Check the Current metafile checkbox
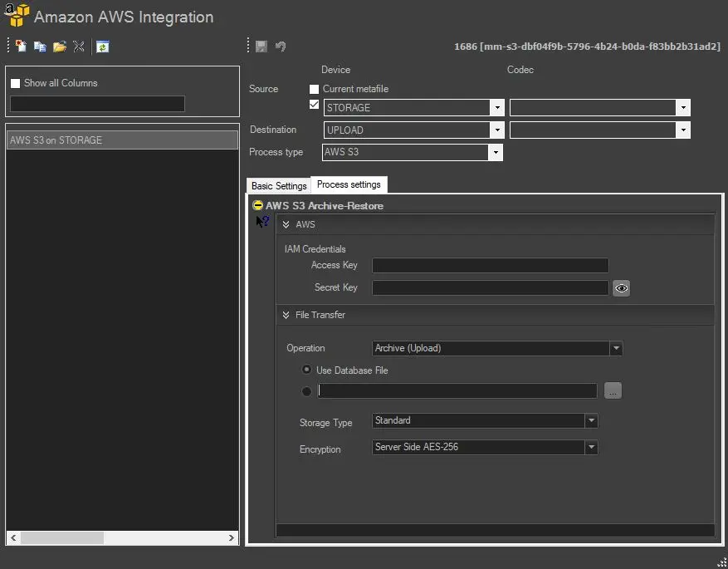The image size is (728, 569). tap(314, 89)
